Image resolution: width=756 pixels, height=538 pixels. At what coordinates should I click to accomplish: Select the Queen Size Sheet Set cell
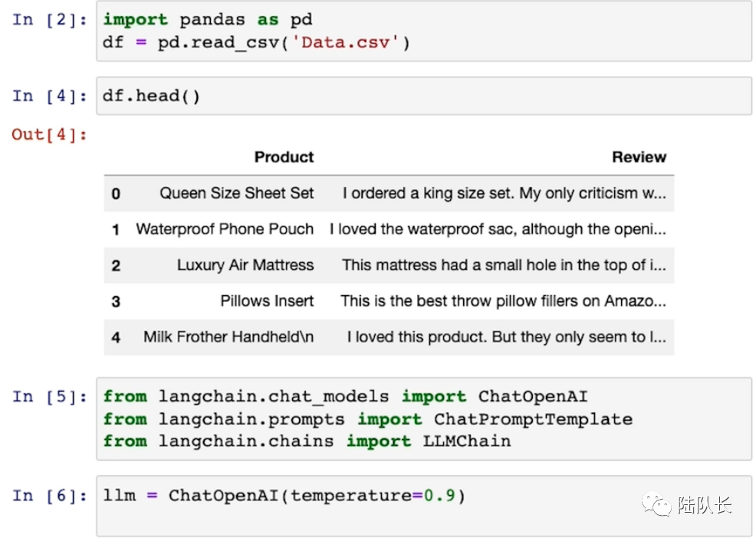(x=237, y=193)
